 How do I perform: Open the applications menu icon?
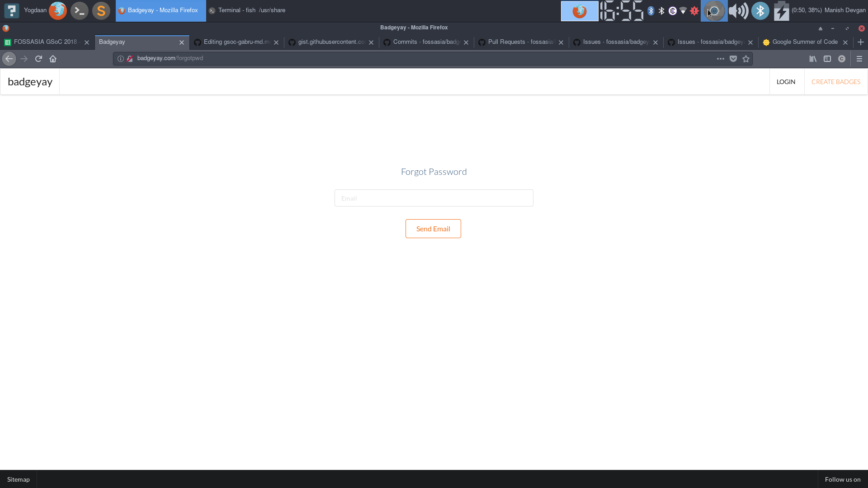(x=12, y=10)
